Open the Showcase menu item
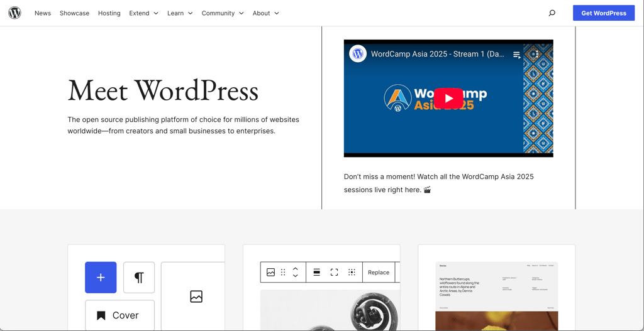The image size is (644, 331). tap(74, 13)
